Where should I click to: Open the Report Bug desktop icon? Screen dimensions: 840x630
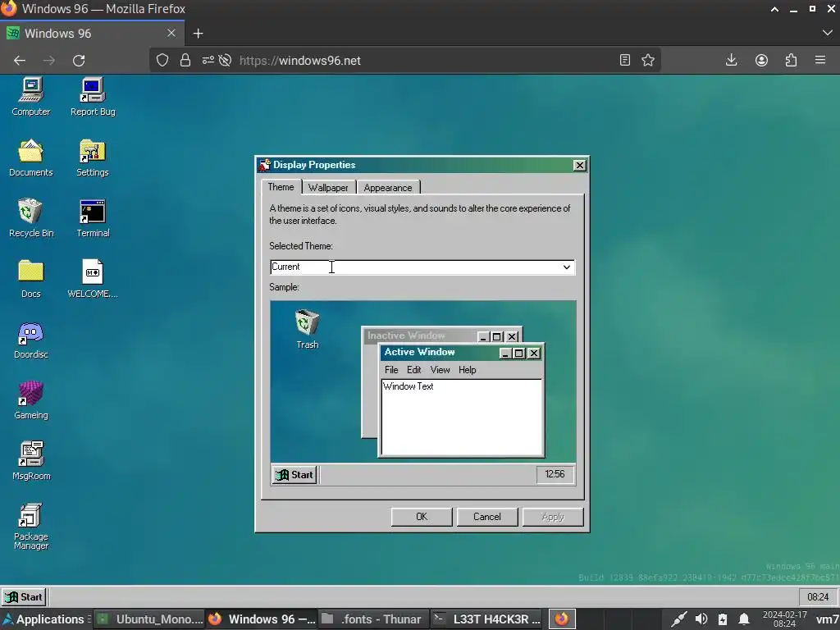pyautogui.click(x=93, y=97)
